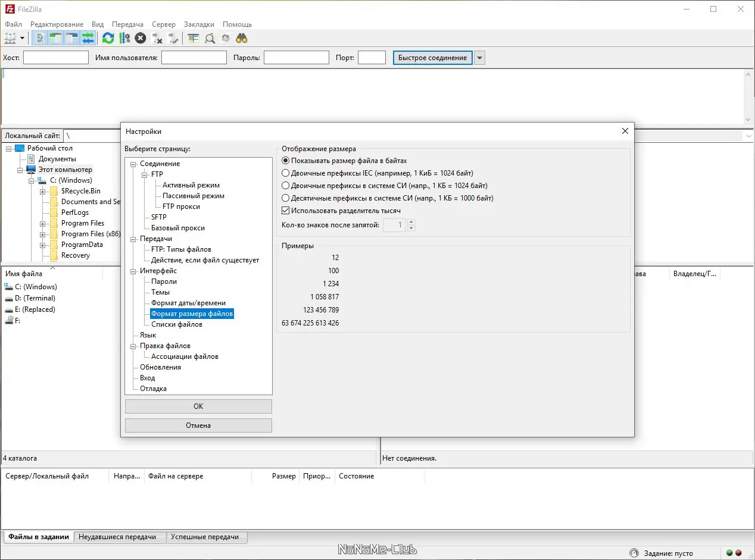Select Документы in local tree
This screenshot has height=560, width=755.
click(x=57, y=159)
